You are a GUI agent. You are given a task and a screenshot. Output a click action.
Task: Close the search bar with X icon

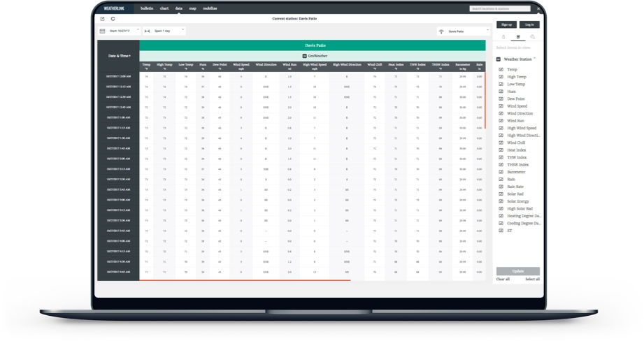tap(539, 9)
